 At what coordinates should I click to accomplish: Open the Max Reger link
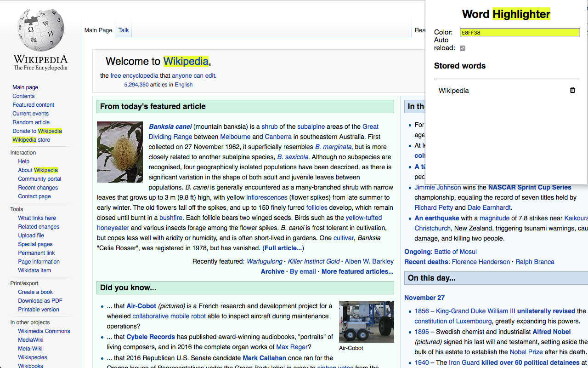click(292, 347)
